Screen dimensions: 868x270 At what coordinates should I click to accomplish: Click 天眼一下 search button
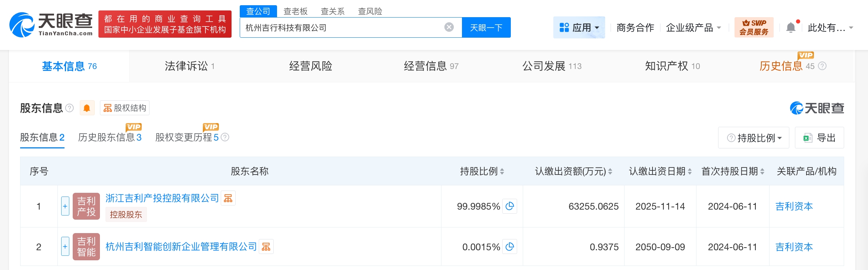(486, 28)
